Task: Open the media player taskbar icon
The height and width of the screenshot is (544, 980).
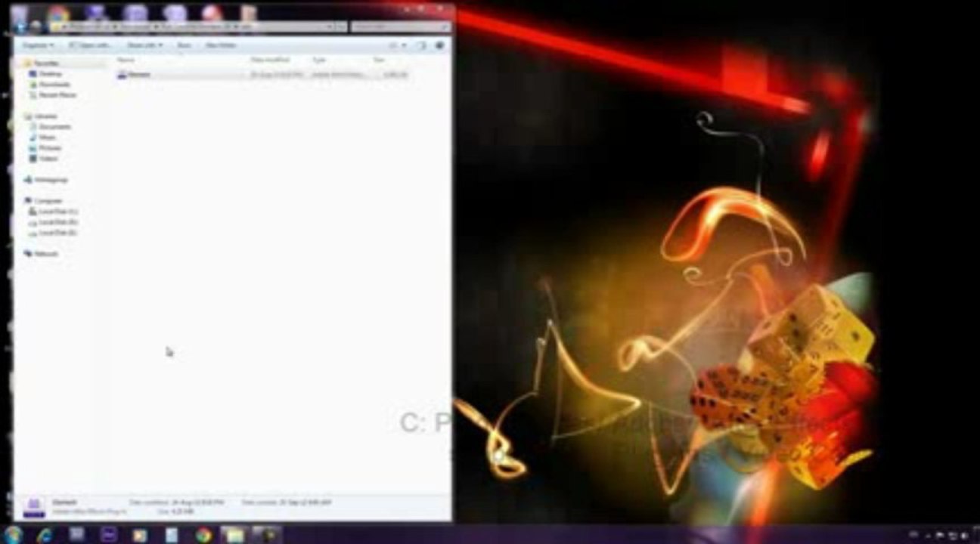Action: click(x=140, y=535)
